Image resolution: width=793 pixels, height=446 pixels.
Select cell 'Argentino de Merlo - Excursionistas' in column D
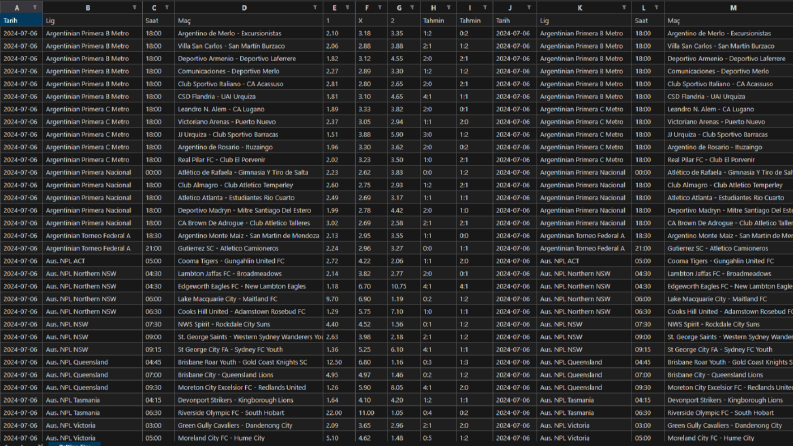[249, 33]
